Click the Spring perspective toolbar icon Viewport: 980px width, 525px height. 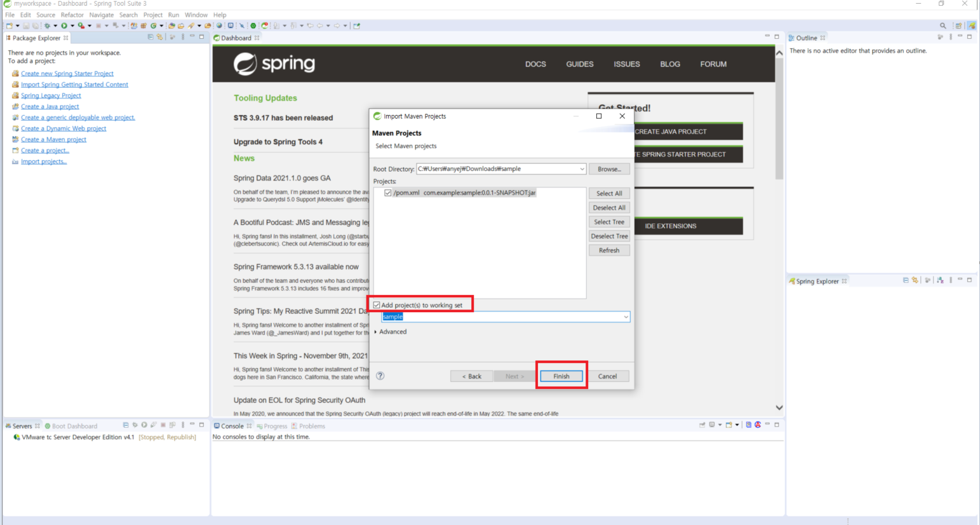point(972,26)
